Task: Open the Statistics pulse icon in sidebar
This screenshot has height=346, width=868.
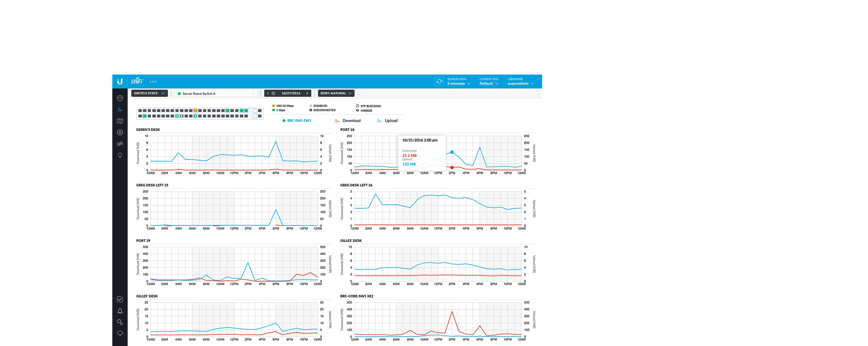Action: click(120, 110)
